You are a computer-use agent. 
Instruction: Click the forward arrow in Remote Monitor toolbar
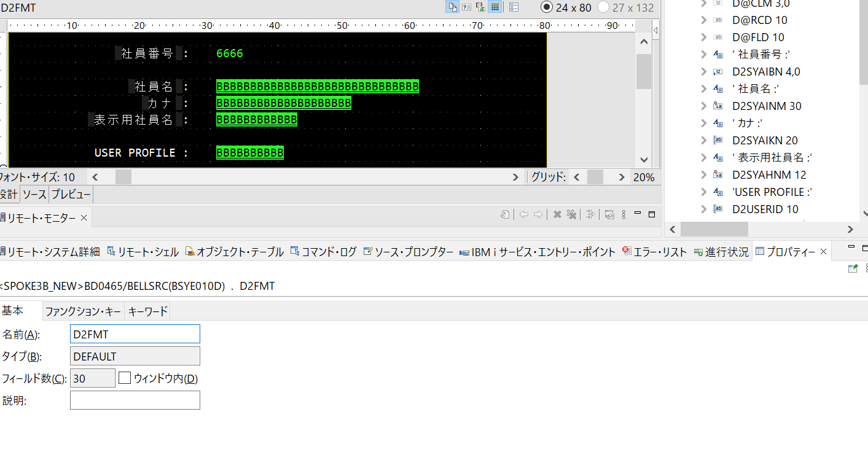click(x=538, y=214)
